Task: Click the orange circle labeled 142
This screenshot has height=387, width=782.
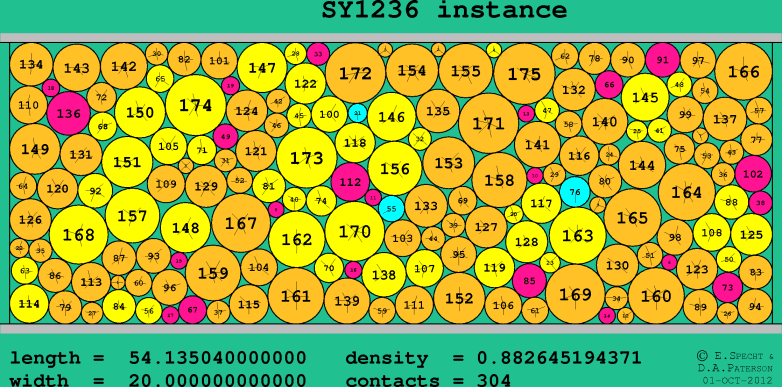Action: click(124, 66)
